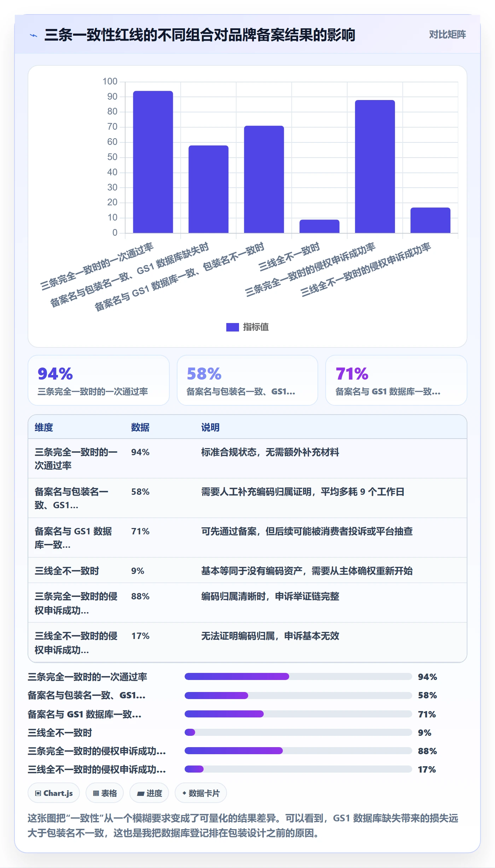The height and width of the screenshot is (868, 495).
Task: Click the 9% cell in the table
Action: [138, 571]
